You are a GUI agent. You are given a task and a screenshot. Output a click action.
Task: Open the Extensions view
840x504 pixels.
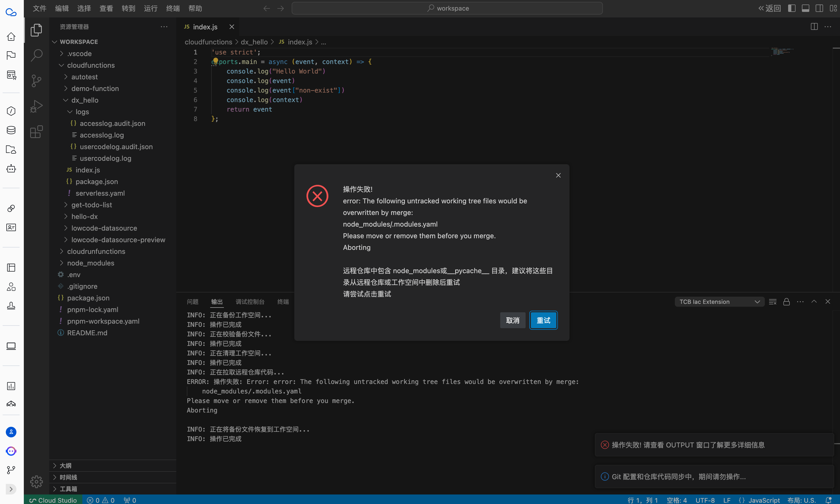click(x=36, y=132)
